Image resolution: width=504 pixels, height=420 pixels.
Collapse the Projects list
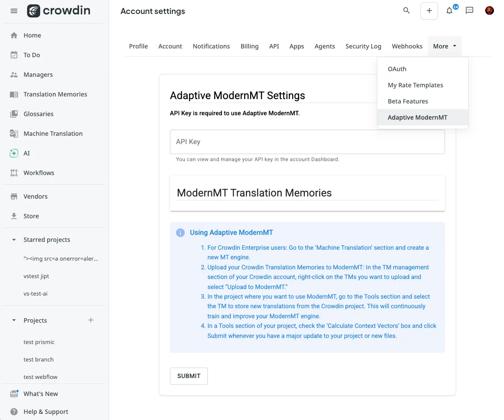14,320
